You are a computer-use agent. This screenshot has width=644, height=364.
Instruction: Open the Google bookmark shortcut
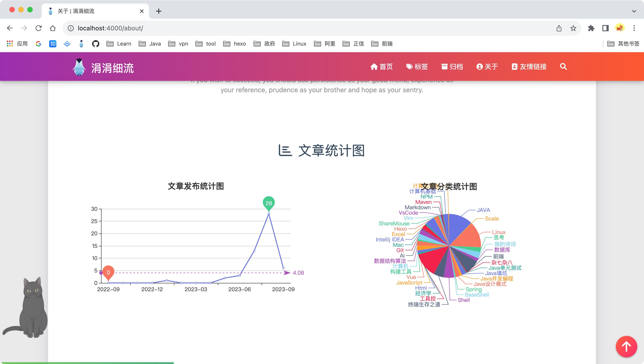click(38, 44)
